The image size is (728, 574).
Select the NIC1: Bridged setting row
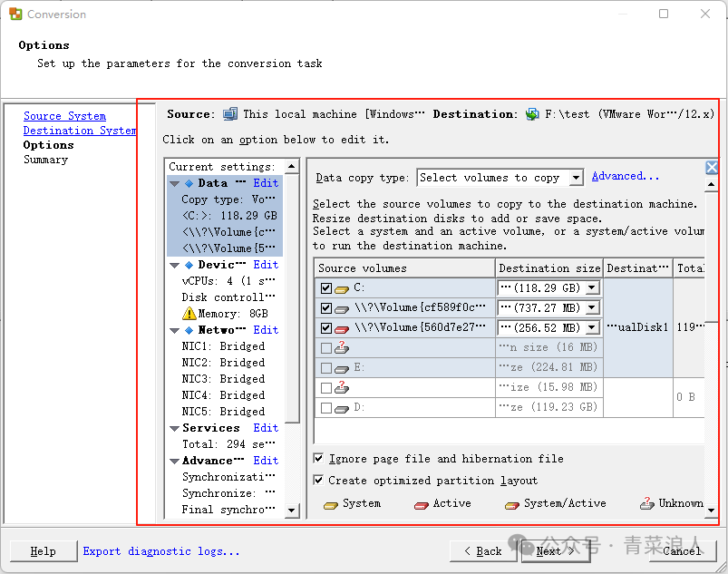click(224, 346)
